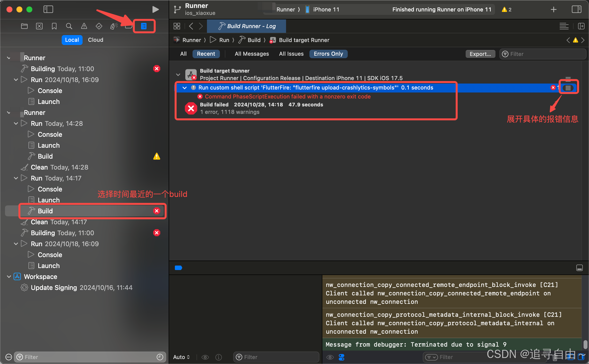Select the Local reports tab

pos(72,40)
